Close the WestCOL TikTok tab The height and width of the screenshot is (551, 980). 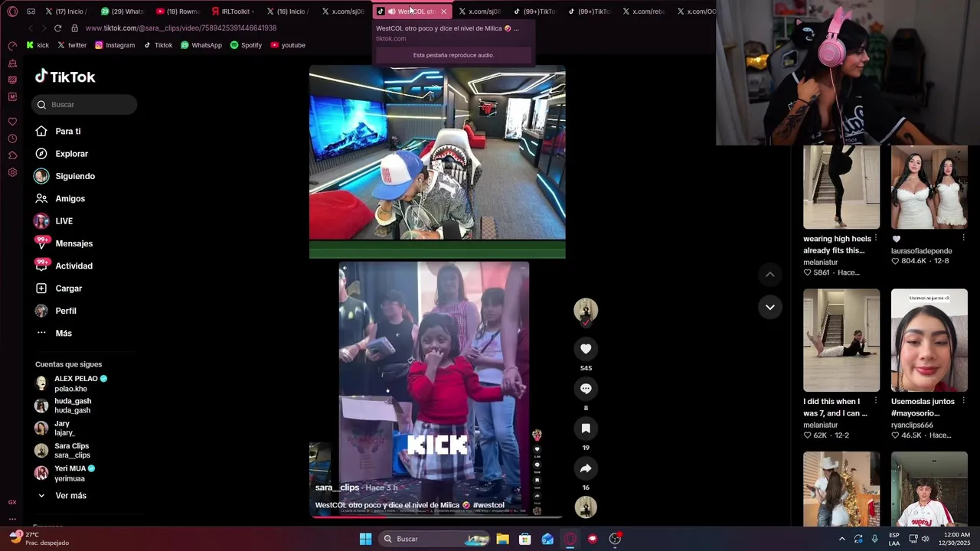443,11
